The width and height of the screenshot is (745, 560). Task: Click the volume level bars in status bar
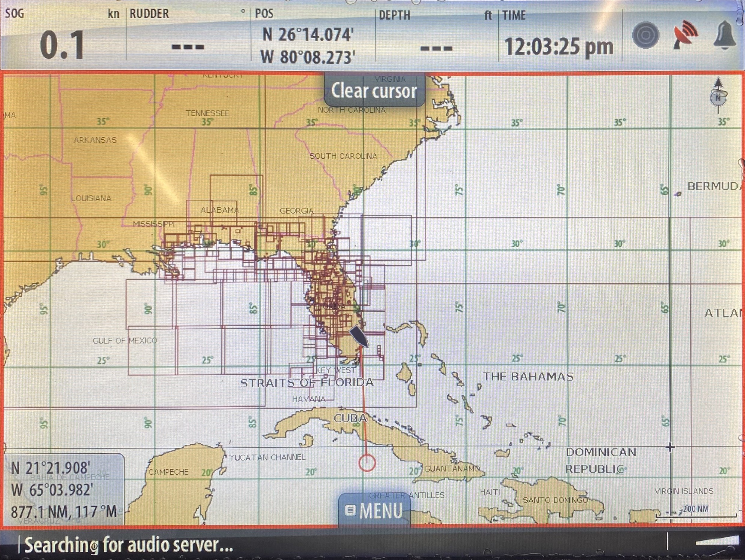pyautogui.click(x=717, y=541)
